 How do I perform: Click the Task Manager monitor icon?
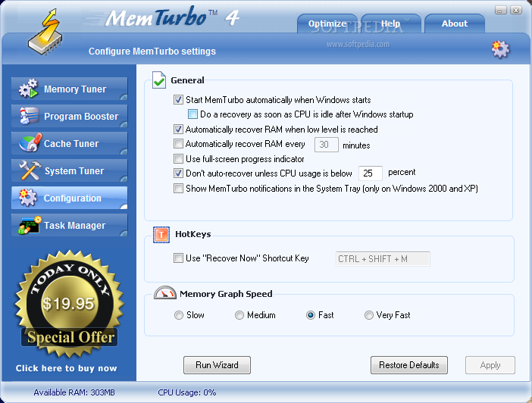pos(30,224)
